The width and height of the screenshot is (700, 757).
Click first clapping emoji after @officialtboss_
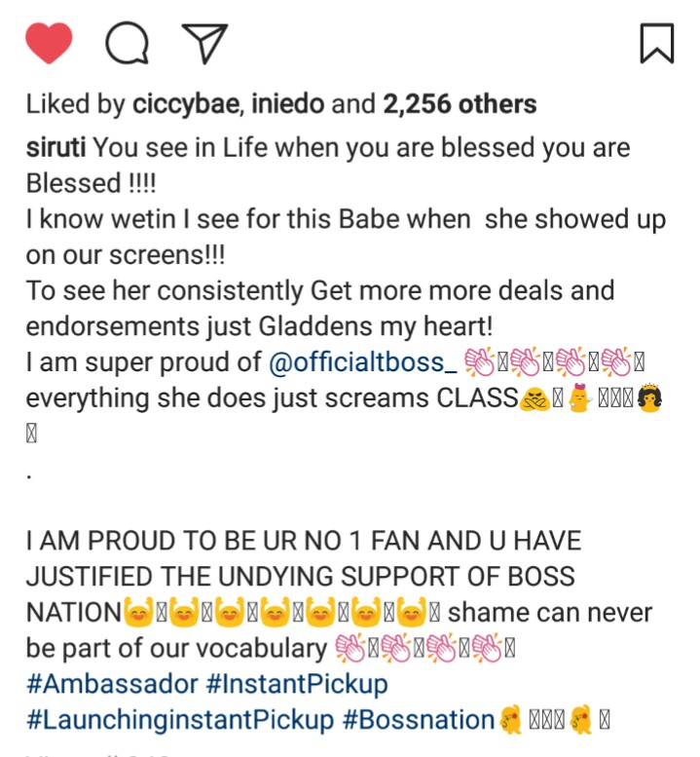coord(481,363)
